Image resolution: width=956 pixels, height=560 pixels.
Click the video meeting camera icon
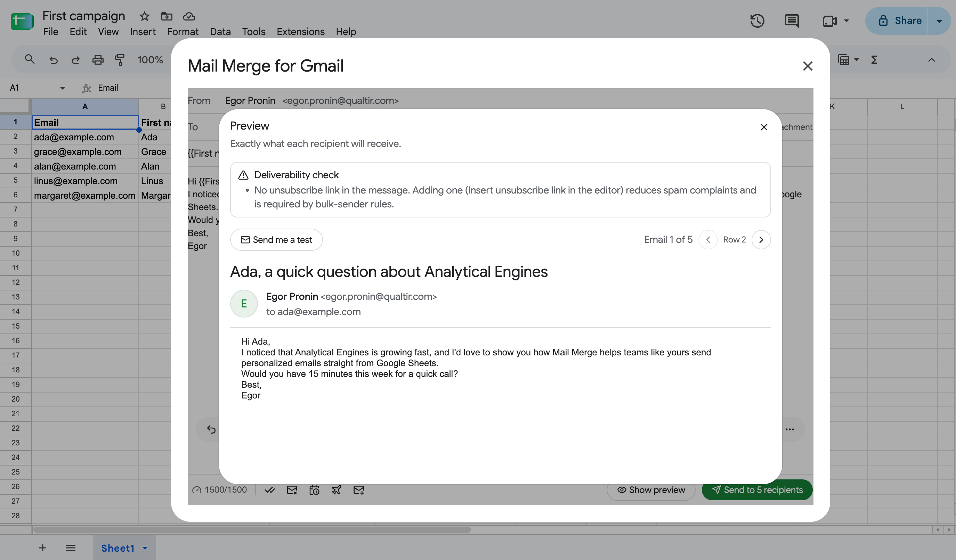829,20
